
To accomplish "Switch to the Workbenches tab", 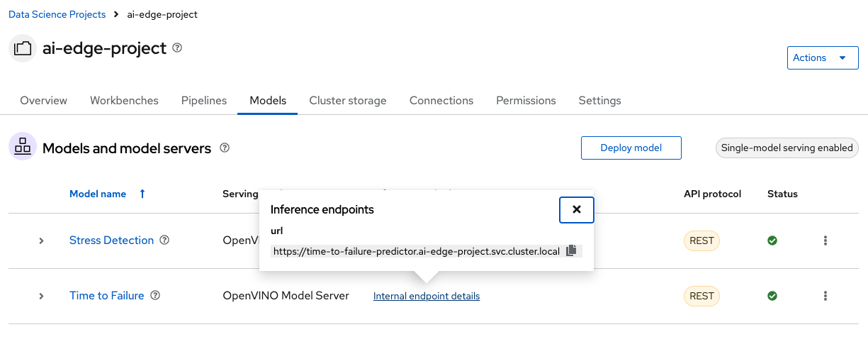I will 124,101.
